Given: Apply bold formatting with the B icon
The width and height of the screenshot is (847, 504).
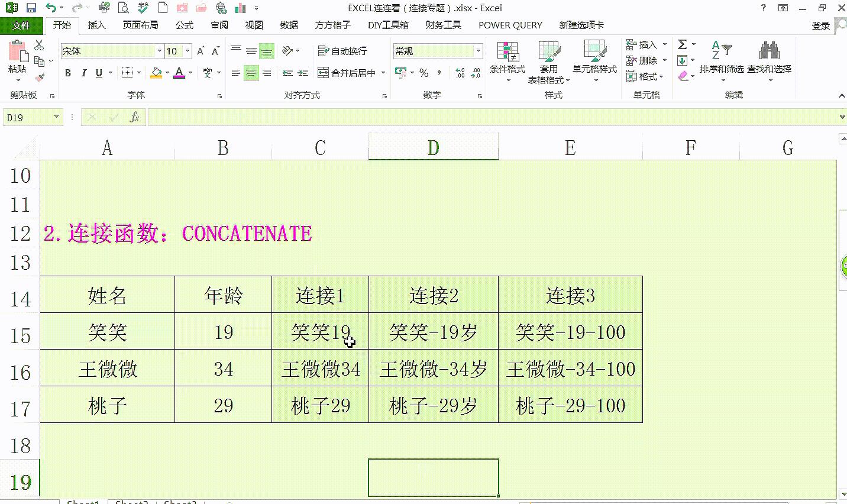Looking at the screenshot, I should point(67,73).
